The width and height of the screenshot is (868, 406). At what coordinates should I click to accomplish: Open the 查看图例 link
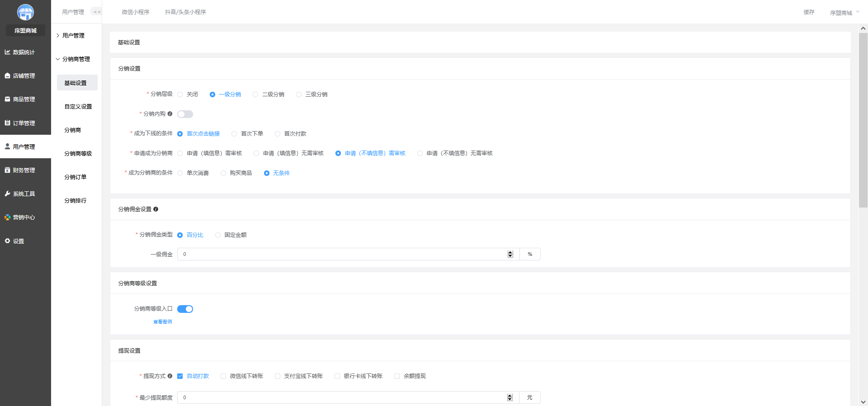tap(163, 322)
